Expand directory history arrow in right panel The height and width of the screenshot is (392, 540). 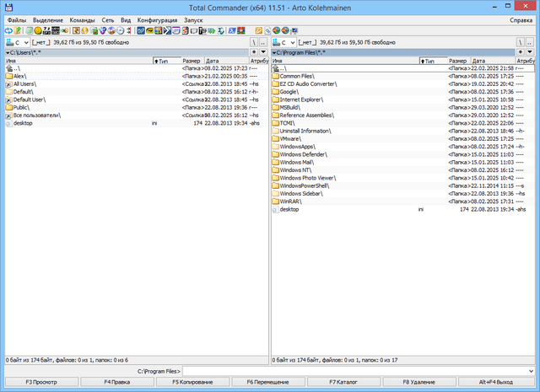(531, 52)
